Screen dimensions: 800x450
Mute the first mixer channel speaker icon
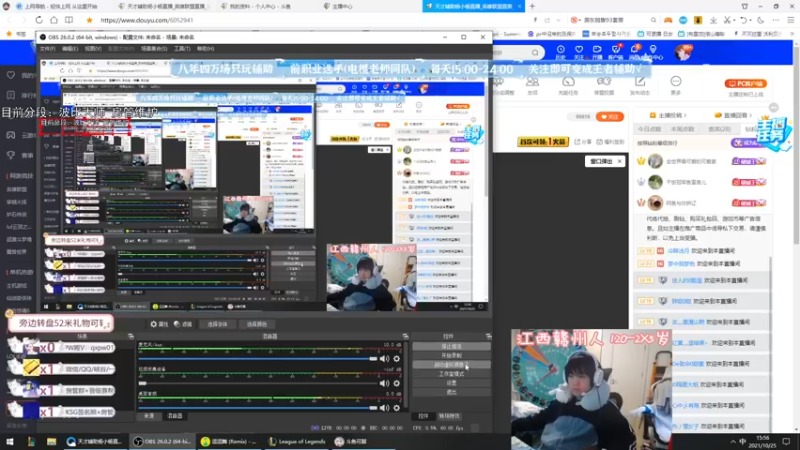(384, 359)
